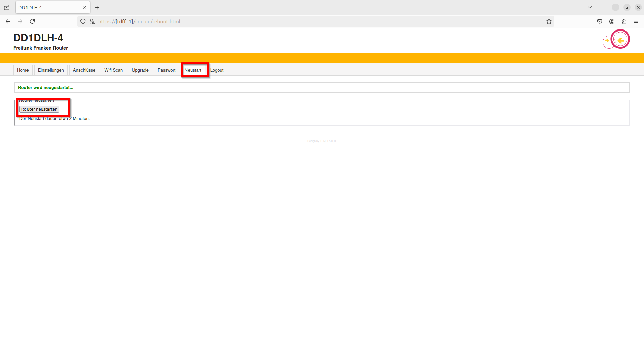Click the browser back arrow
Image resolution: width=644 pixels, height=362 pixels.
click(x=8, y=21)
